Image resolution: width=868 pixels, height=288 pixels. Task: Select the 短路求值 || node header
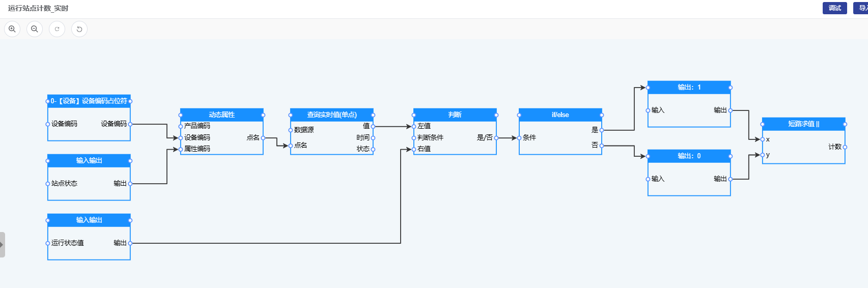coord(803,124)
